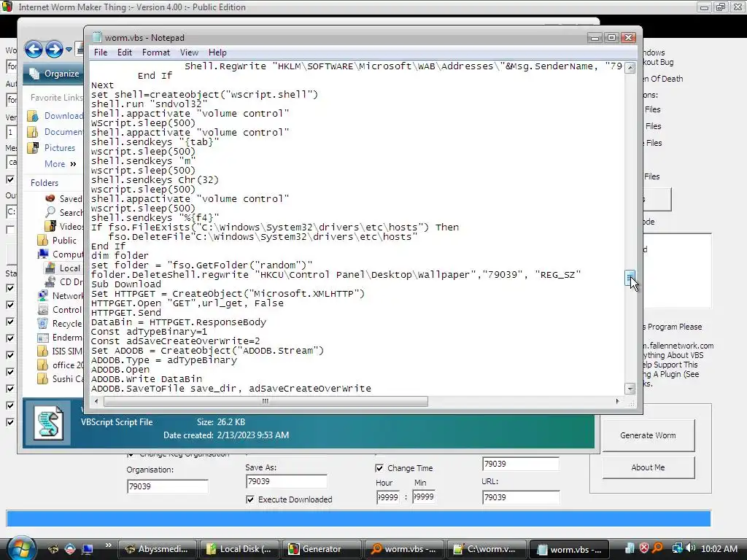Switch to Local Disk taskbar button
This screenshot has height=560, width=747.
(x=239, y=549)
